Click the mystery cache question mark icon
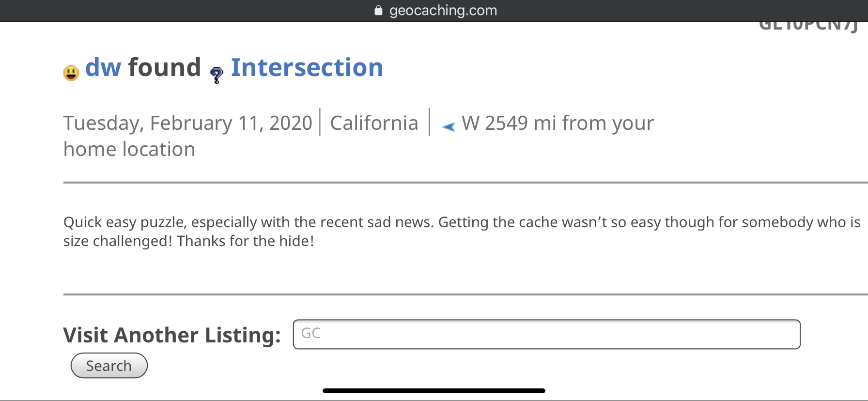 tap(217, 75)
